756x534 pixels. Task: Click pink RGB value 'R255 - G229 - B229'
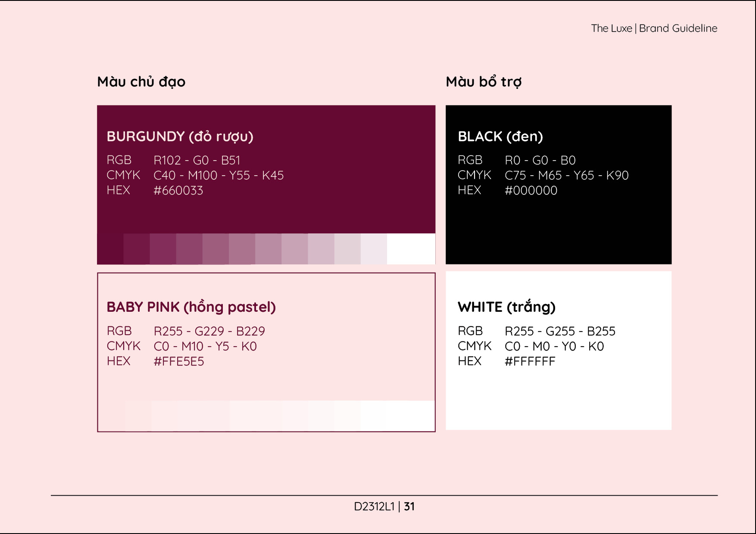pyautogui.click(x=209, y=331)
